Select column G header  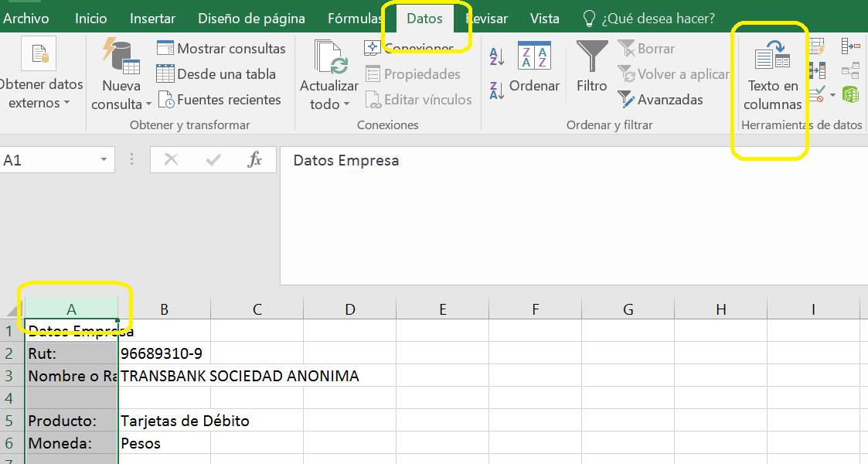[x=628, y=309]
